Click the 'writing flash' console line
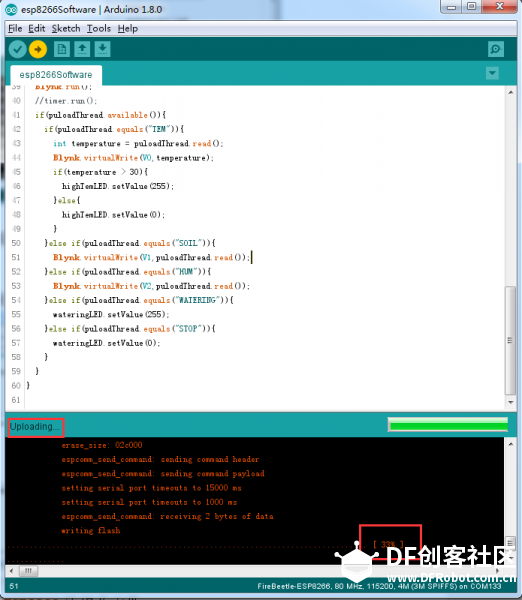522x600 pixels. (91, 531)
